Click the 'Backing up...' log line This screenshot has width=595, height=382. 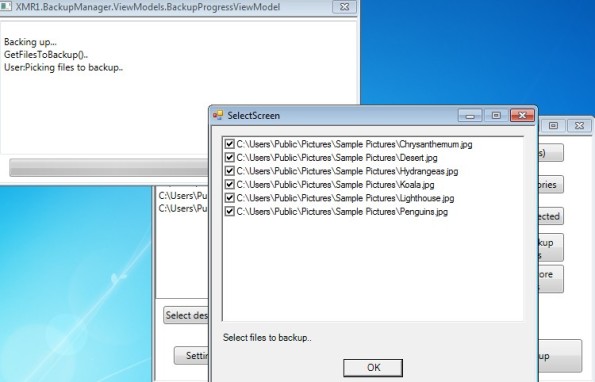30,42
